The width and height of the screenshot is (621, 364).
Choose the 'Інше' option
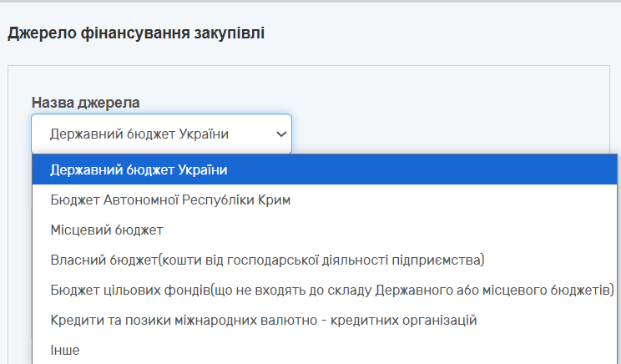coord(325,350)
